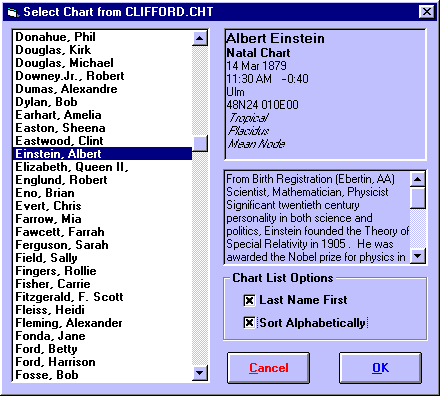The image size is (440, 396).
Task: Click the Tropical zodiac setting text
Action: coord(249,118)
